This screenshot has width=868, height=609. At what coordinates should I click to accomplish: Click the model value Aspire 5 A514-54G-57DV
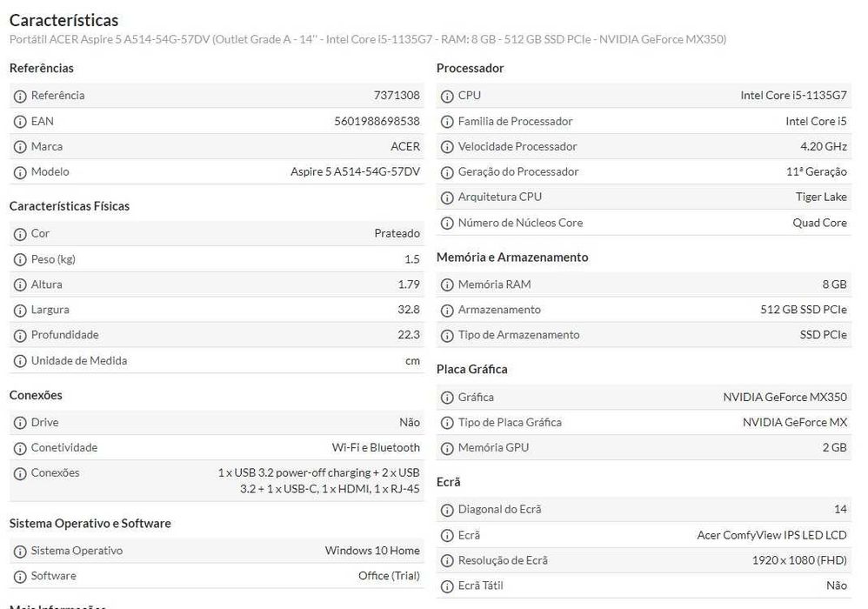click(x=356, y=171)
